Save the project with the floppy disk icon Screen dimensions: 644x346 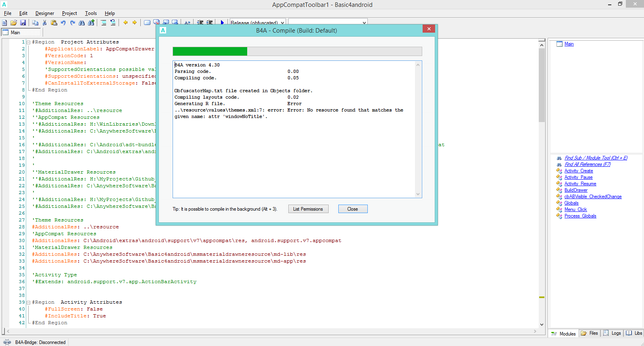coord(23,23)
